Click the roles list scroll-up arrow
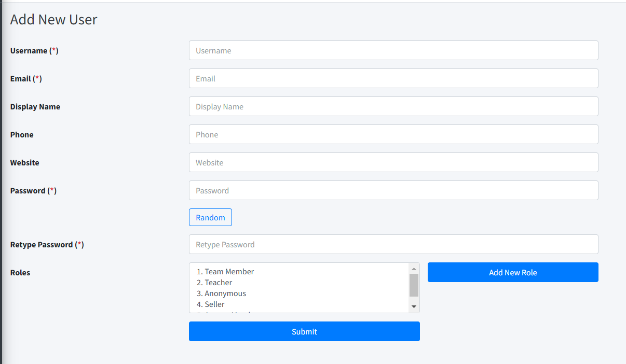 pyautogui.click(x=414, y=269)
